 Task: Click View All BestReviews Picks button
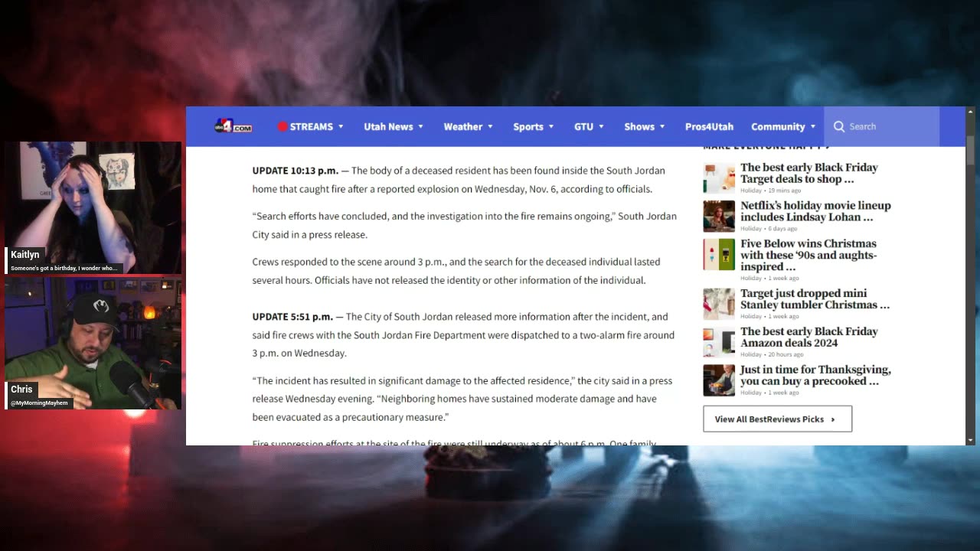(777, 419)
